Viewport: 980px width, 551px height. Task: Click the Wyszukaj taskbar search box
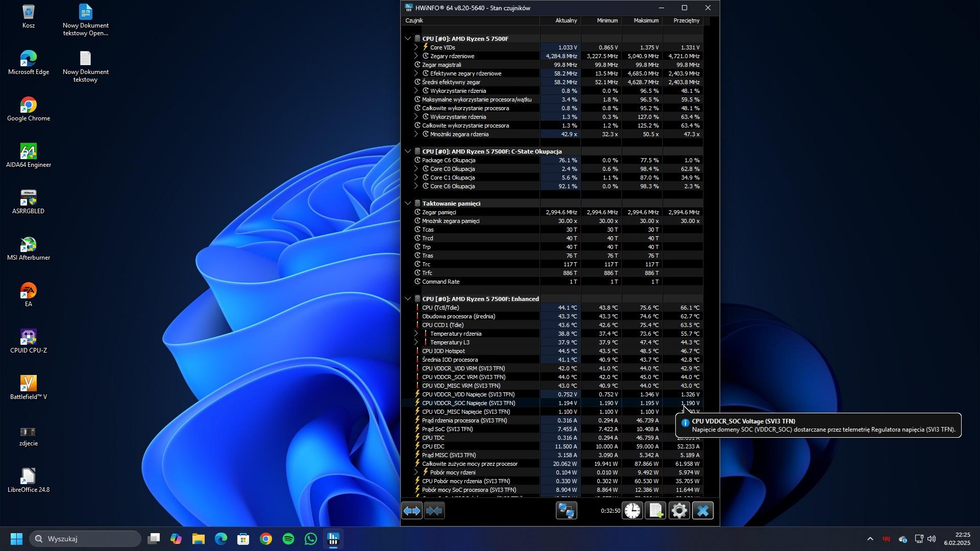[85, 539]
